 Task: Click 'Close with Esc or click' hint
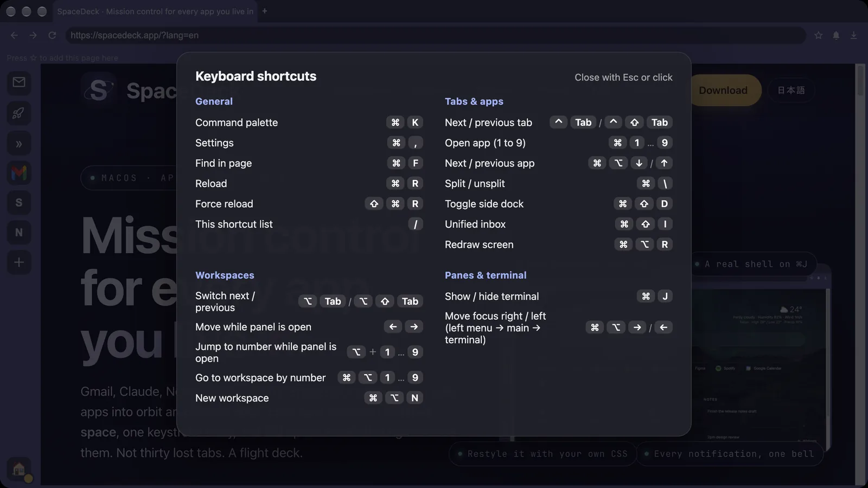[x=623, y=78]
